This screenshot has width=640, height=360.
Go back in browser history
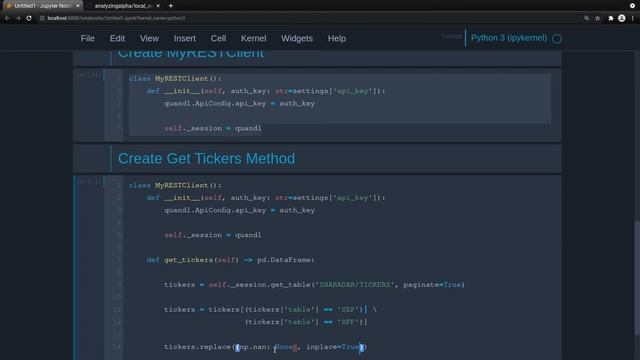[x=7, y=18]
